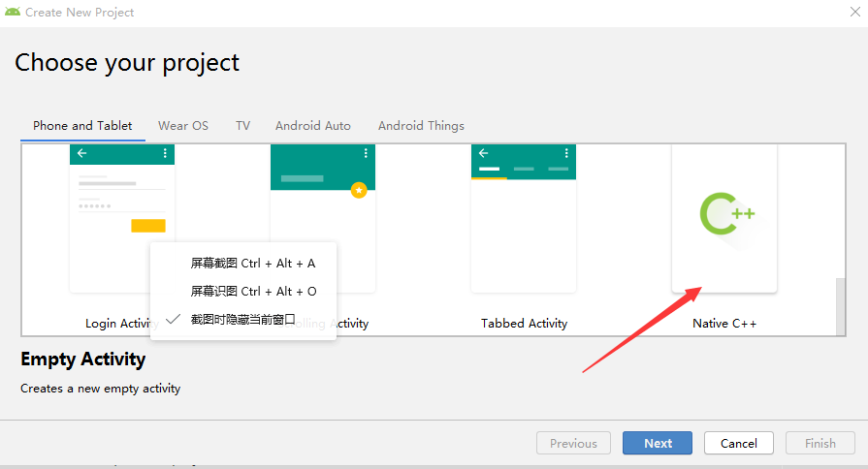This screenshot has width=868, height=469.
Task: Click the yellow button in Login Activity preview
Action: 147,226
